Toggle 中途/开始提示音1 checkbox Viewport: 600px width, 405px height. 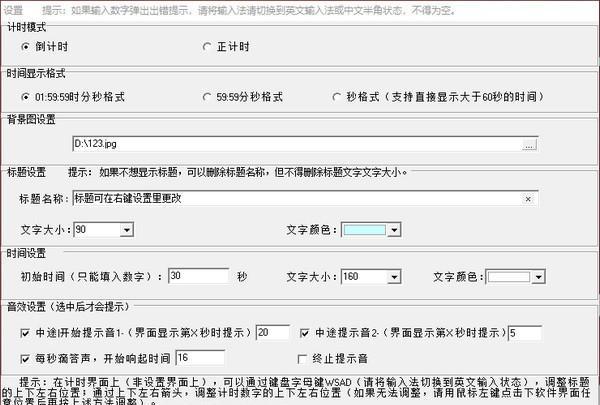[x=25, y=333]
